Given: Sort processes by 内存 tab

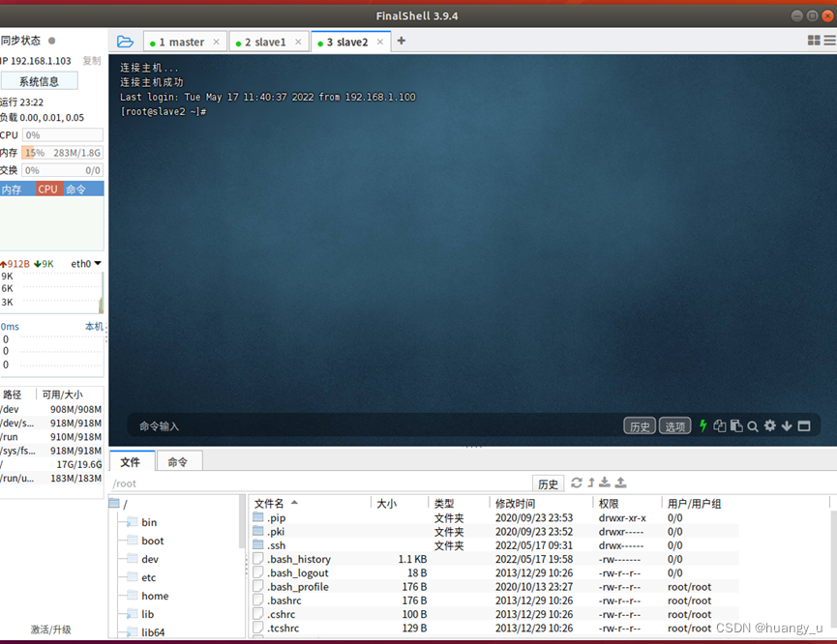Looking at the screenshot, I should 17,189.
